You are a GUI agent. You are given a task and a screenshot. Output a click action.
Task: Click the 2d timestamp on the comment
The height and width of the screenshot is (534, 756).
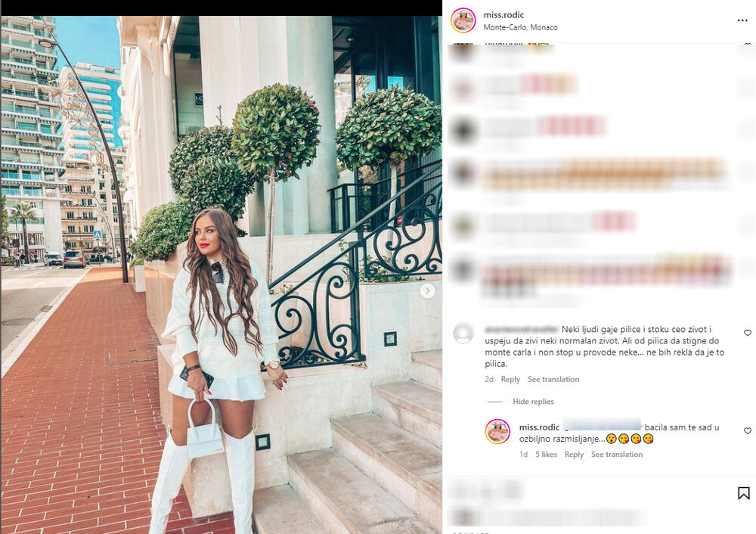tap(489, 379)
